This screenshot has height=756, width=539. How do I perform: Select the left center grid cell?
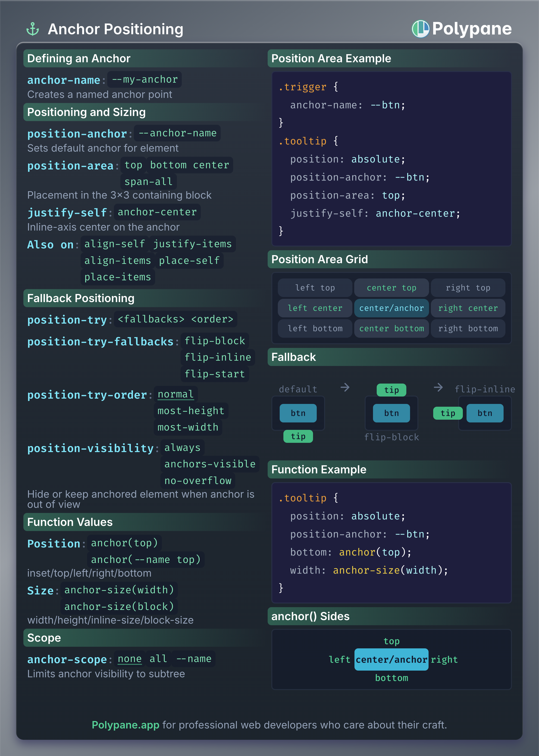[x=315, y=308]
